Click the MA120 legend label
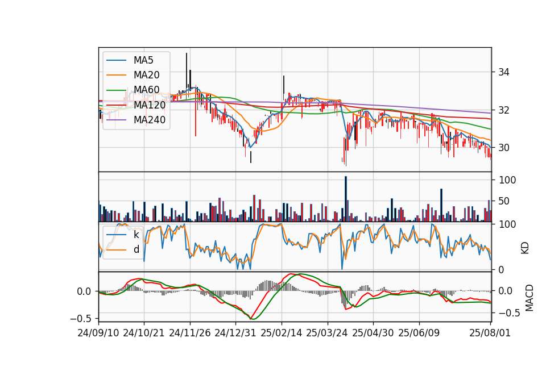This screenshot has height=392, width=546. pyautogui.click(x=150, y=105)
